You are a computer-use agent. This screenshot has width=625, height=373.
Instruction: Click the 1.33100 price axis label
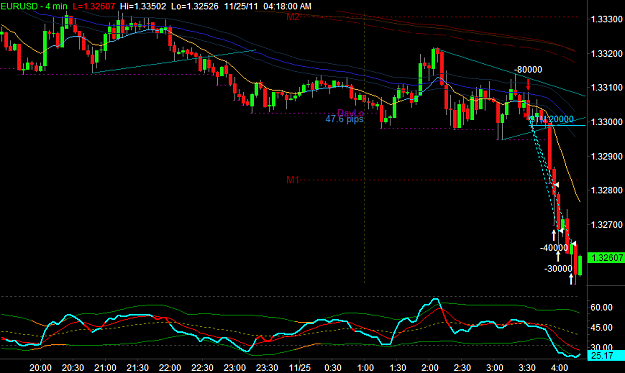pos(606,87)
